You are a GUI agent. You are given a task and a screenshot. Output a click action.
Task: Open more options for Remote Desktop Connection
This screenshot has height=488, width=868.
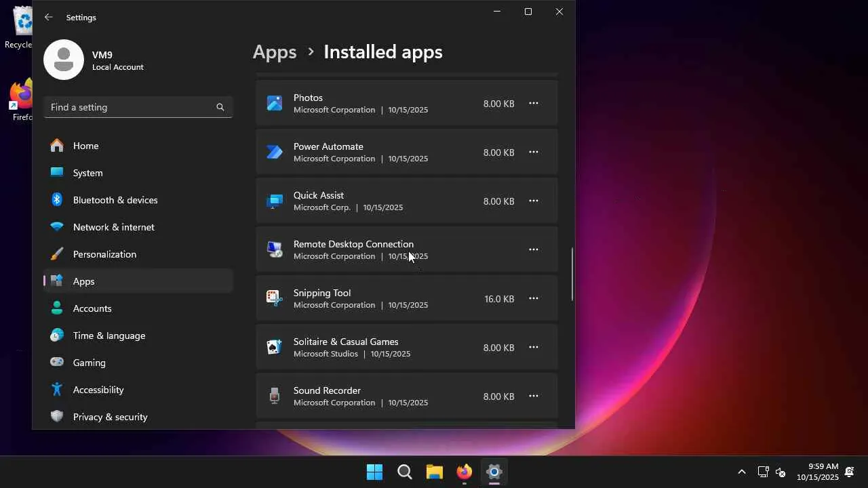coord(534,250)
